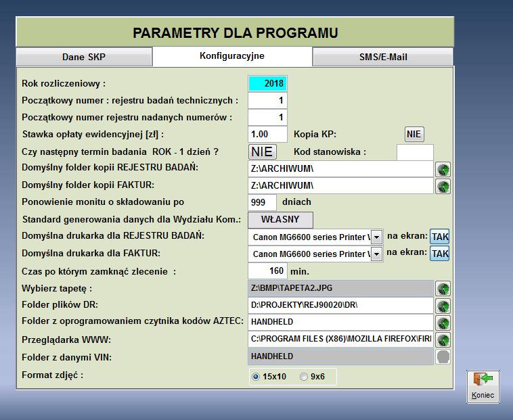Open printer dropdown for FAKTUR

tap(376, 254)
